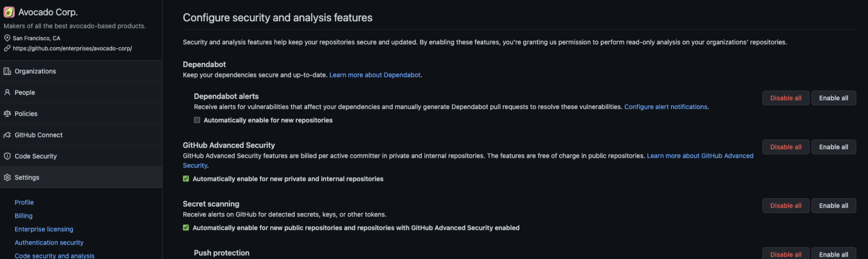The image size is (868, 259).
Task: Select the People icon in sidebar
Action: [7, 92]
